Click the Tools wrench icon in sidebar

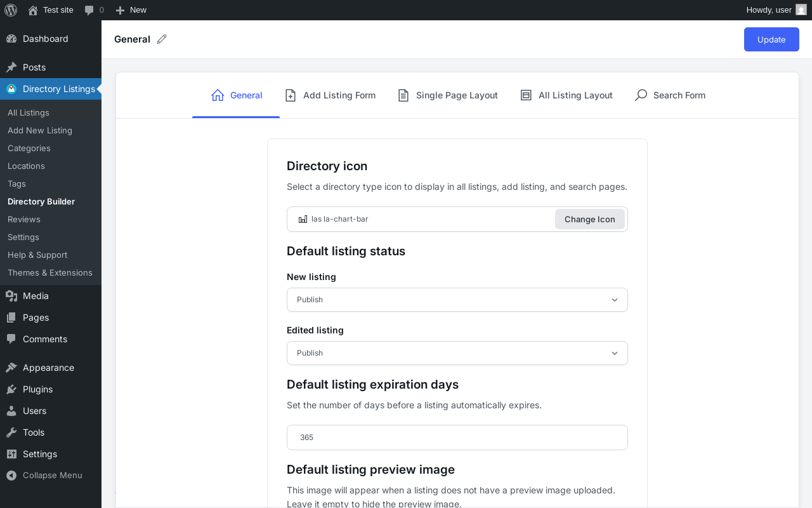[11, 432]
